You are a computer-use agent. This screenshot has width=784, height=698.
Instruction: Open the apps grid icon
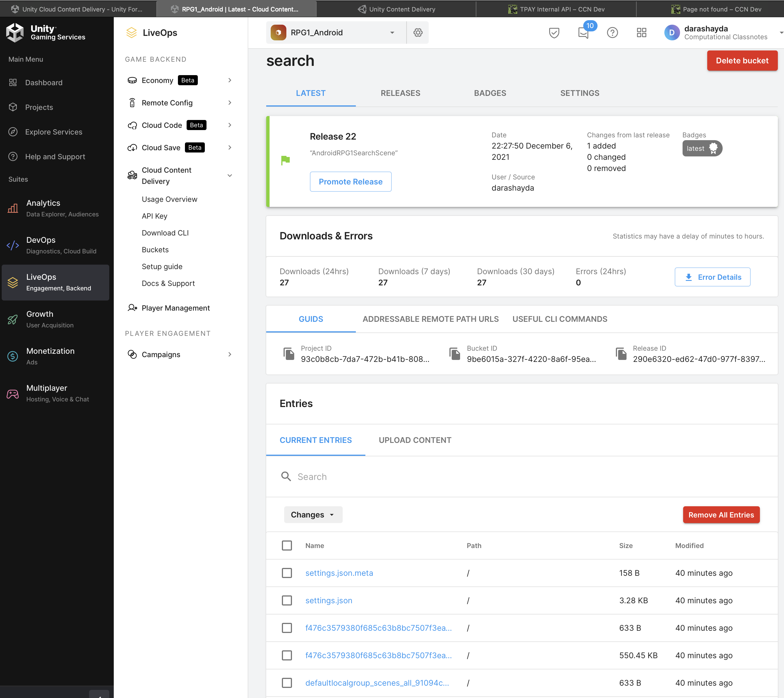tap(641, 33)
